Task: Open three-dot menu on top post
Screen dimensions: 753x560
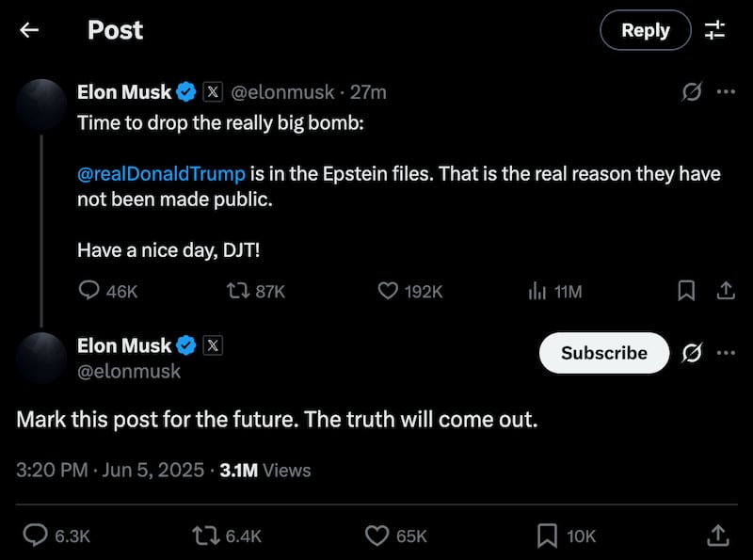Action: tap(726, 92)
